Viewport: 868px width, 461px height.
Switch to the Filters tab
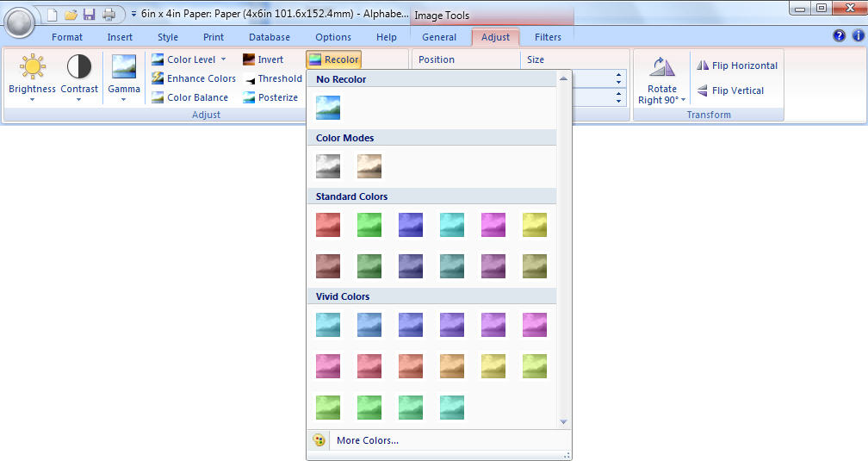548,37
